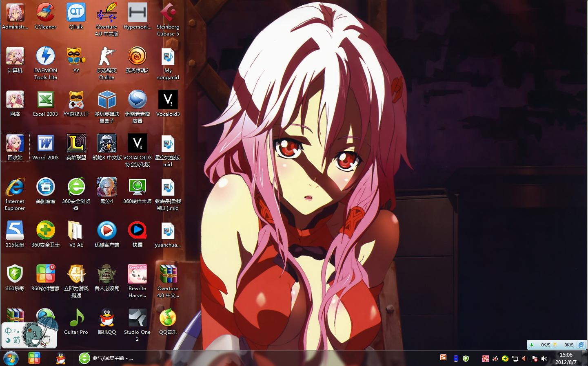The height and width of the screenshot is (366, 588).
Task: Select the 星空完整版.mid file
Action: point(168,150)
